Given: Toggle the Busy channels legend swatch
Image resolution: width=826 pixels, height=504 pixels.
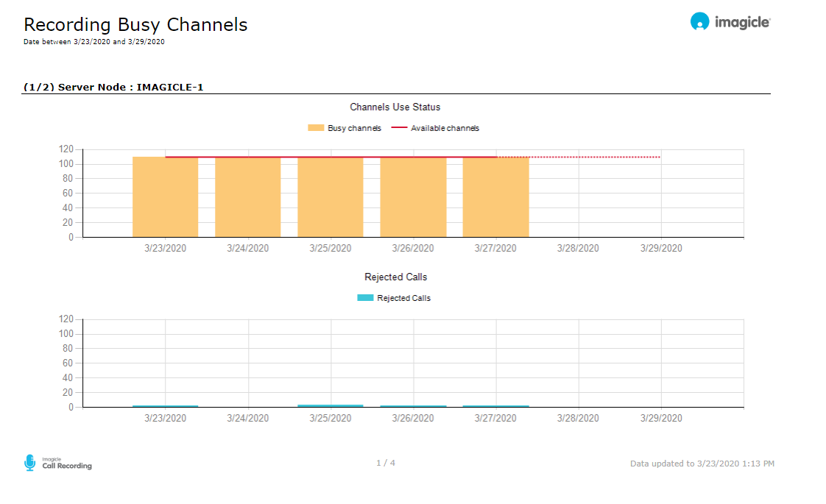Looking at the screenshot, I should (316, 128).
